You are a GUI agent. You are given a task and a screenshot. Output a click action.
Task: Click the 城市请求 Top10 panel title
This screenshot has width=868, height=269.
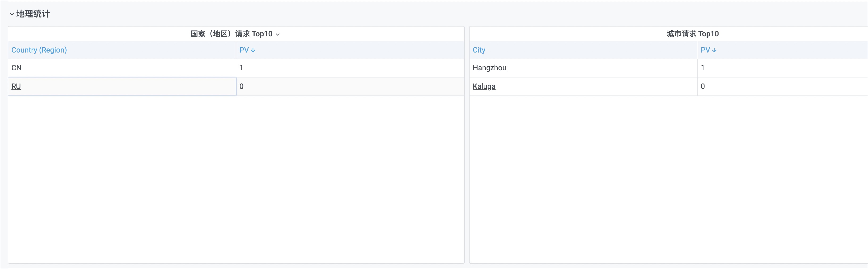coord(693,34)
